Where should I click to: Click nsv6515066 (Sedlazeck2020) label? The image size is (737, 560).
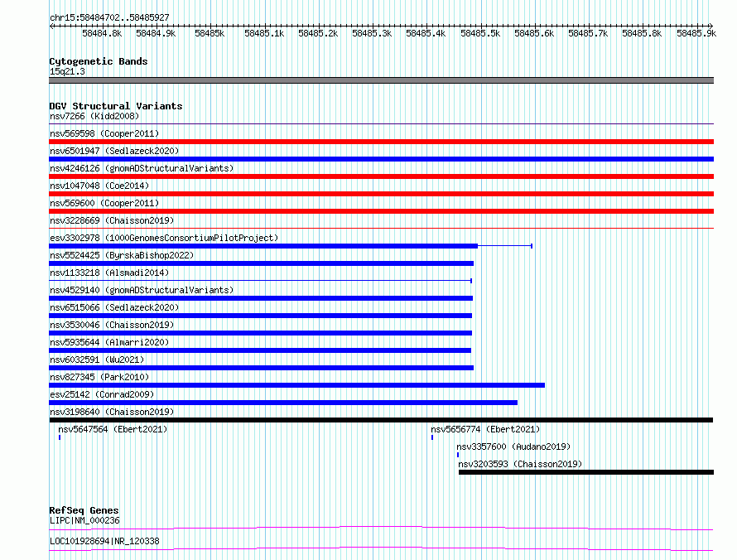pos(114,307)
